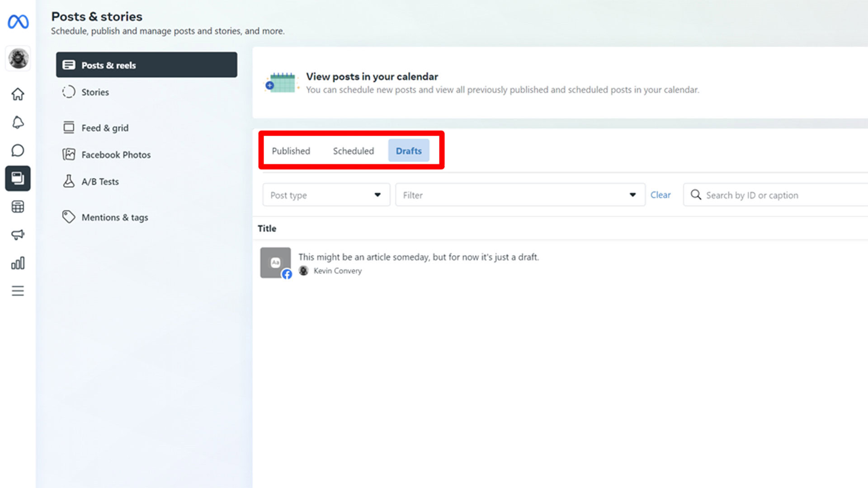This screenshot has width=868, height=488.
Task: Click the Insights bar chart icon
Action: tap(17, 263)
